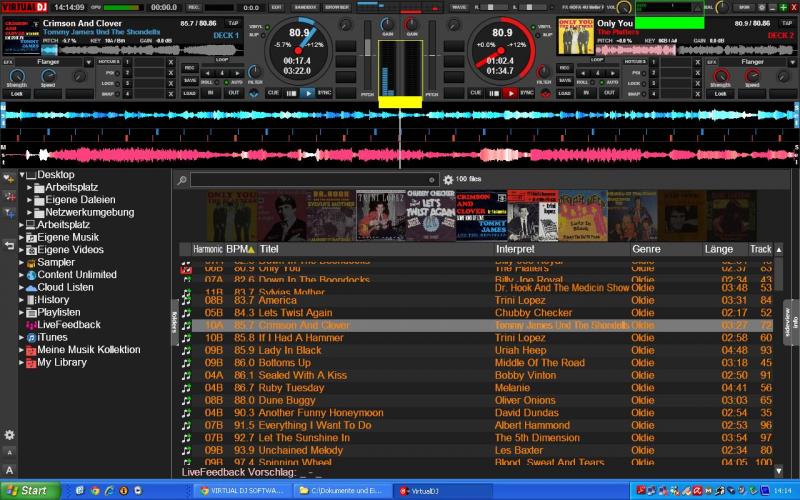The width and height of the screenshot is (800, 500).
Task: Click the iTunes icon in folder list
Action: tap(31, 338)
